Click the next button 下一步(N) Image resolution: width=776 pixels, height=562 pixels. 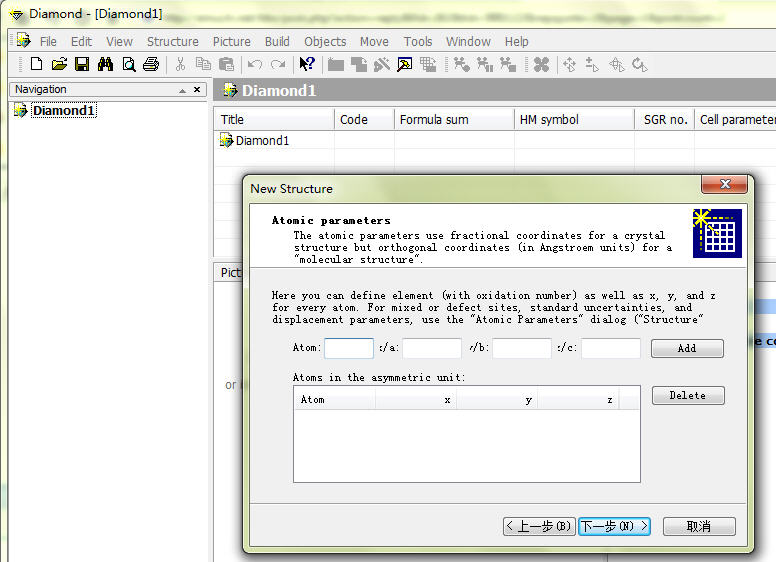[x=614, y=526]
